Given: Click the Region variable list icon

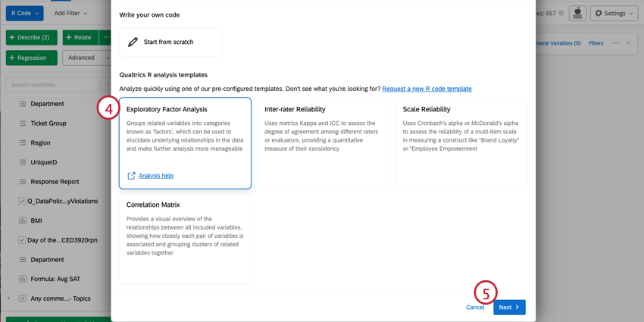Looking at the screenshot, I should pos(23,142).
